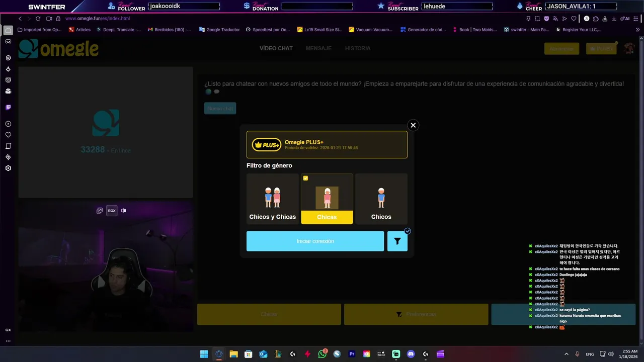Click the Omegle PLUS+ validity banner

tap(327, 145)
